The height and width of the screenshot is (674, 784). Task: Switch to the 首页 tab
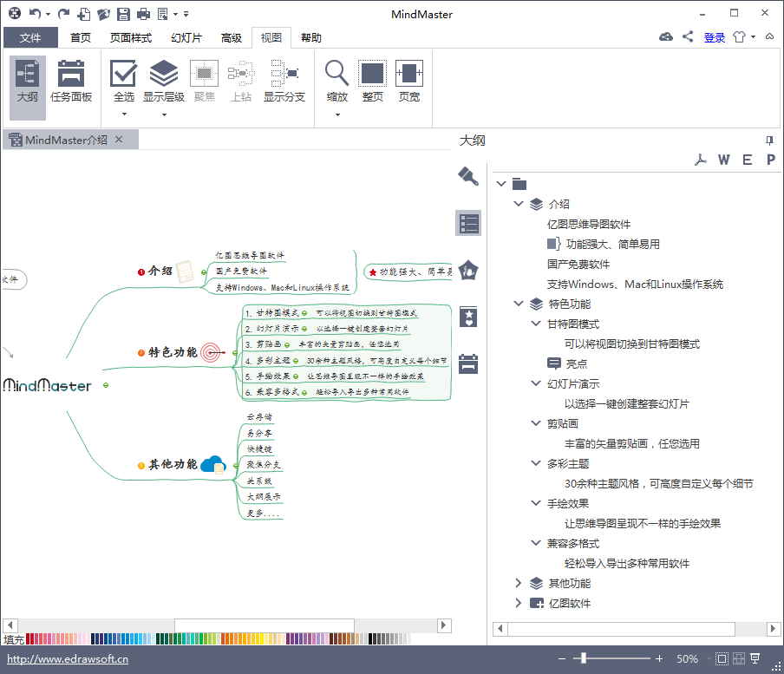point(81,37)
